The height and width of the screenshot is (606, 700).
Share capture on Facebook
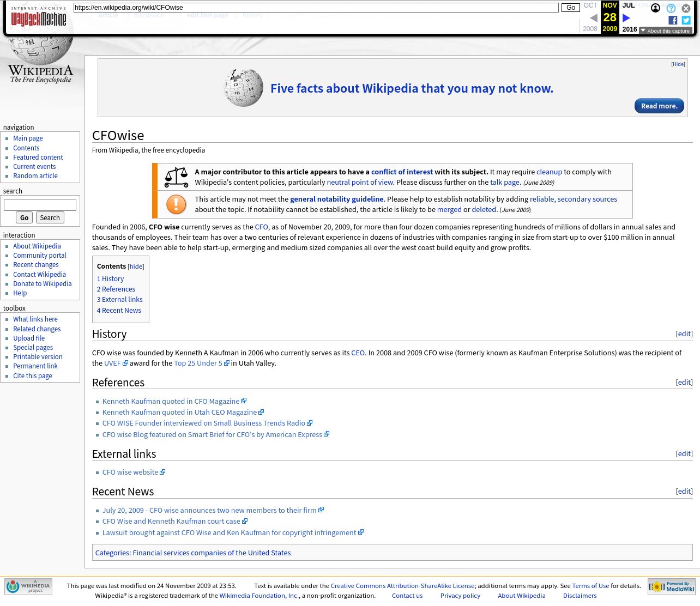673,20
